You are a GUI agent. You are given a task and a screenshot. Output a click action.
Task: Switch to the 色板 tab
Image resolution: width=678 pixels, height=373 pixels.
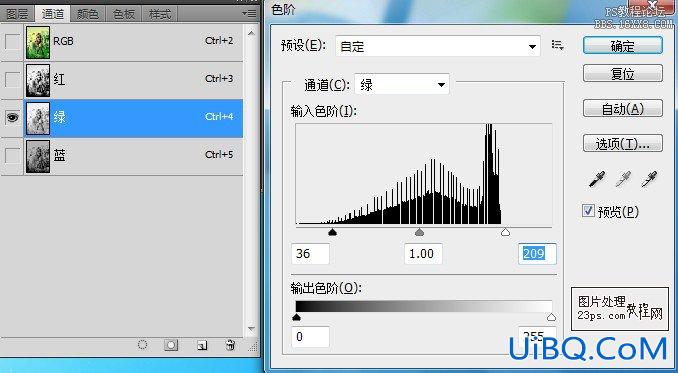[x=124, y=14]
